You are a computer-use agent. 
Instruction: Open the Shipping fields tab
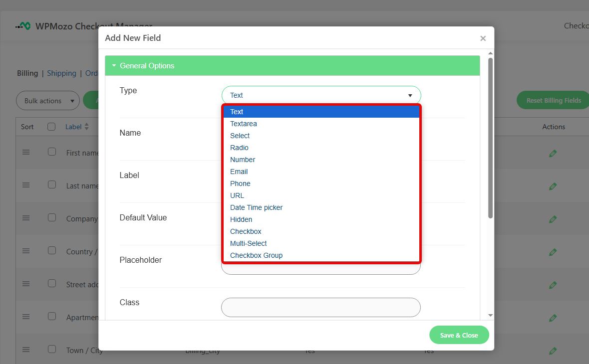61,73
